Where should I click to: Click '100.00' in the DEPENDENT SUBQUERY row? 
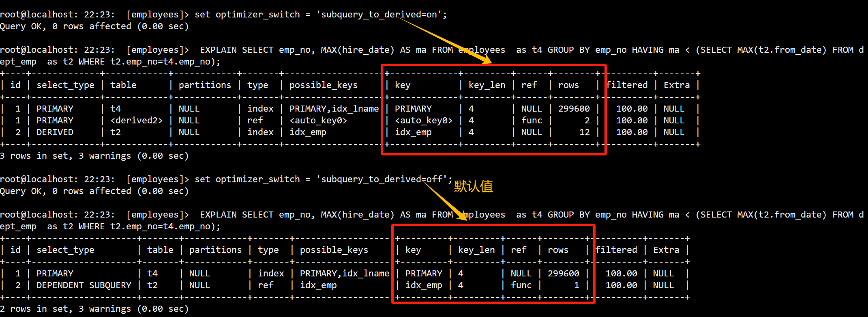tap(622, 285)
